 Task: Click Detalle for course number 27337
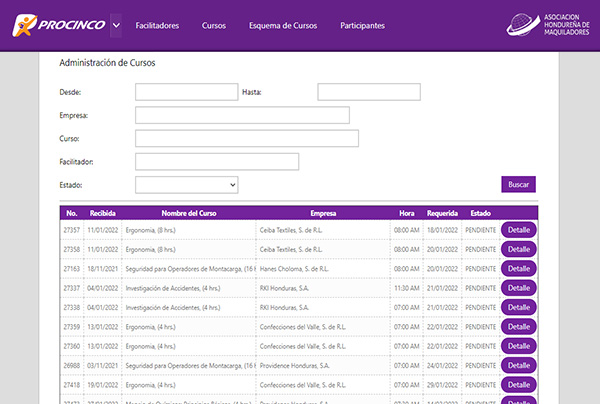(x=518, y=288)
